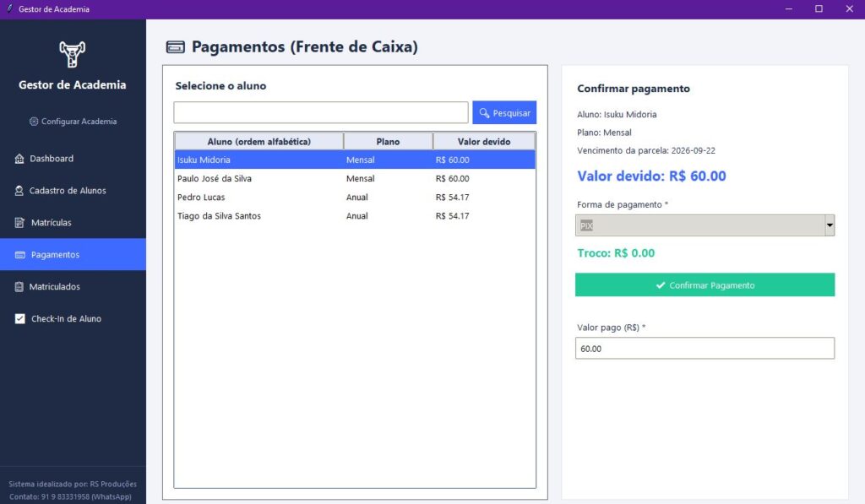Click Anual plan cell for Pedro Lucas
The height and width of the screenshot is (504, 865).
click(x=357, y=198)
